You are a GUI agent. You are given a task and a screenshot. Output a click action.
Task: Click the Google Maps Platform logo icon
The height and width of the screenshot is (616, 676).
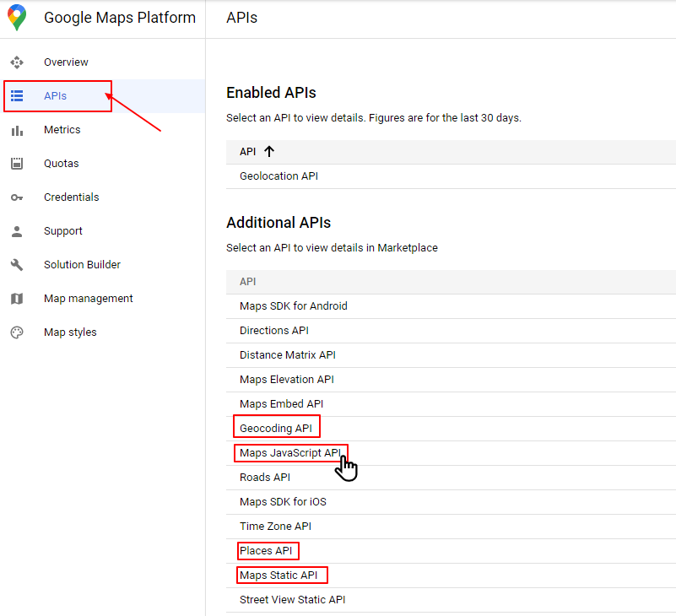click(x=17, y=18)
